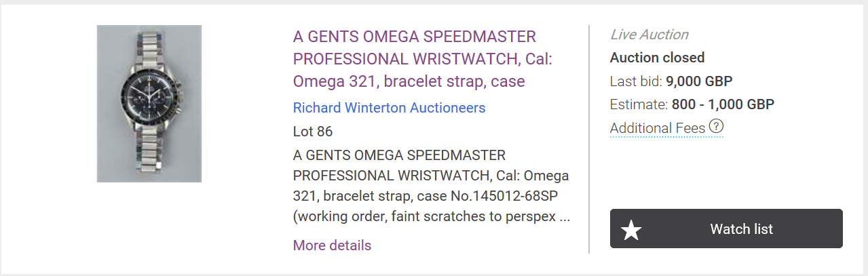Select the Live Auction label
868x276 pixels.
click(649, 35)
